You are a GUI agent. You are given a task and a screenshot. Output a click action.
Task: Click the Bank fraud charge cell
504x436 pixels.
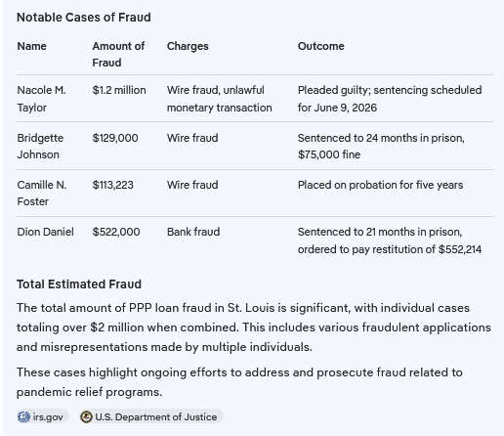click(193, 232)
